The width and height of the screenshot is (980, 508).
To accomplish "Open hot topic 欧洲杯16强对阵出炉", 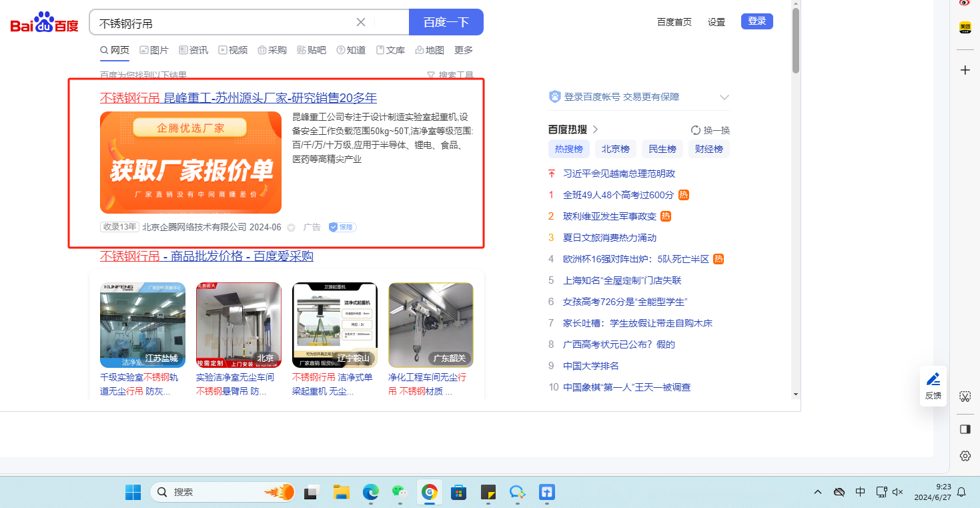I will pos(636,259).
